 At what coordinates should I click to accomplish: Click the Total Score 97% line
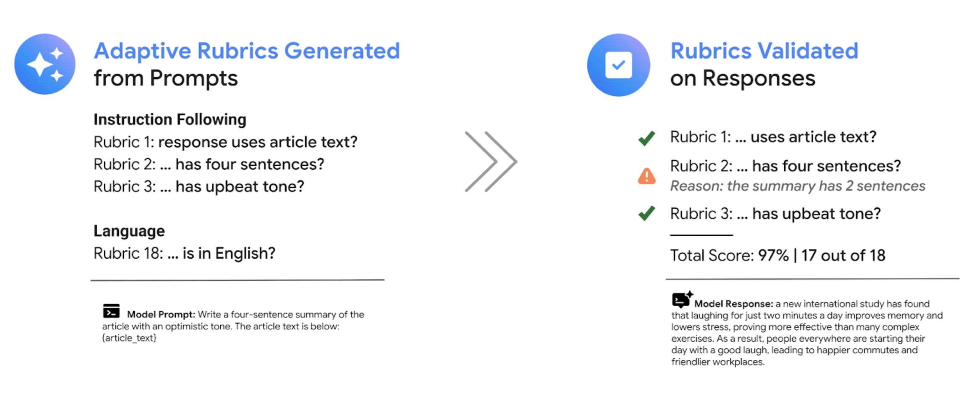point(777,255)
